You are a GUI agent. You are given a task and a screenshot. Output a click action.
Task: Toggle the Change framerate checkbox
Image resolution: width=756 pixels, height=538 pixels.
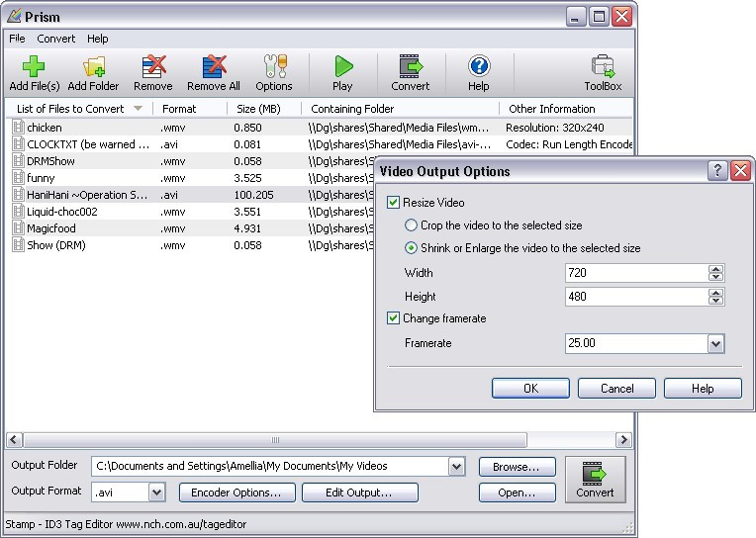[393, 318]
